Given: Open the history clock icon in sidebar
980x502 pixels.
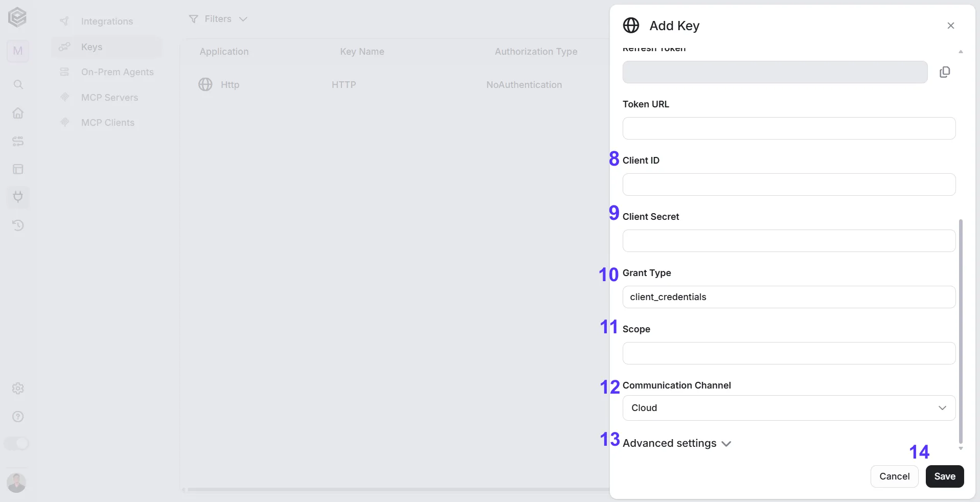Looking at the screenshot, I should coord(18,225).
